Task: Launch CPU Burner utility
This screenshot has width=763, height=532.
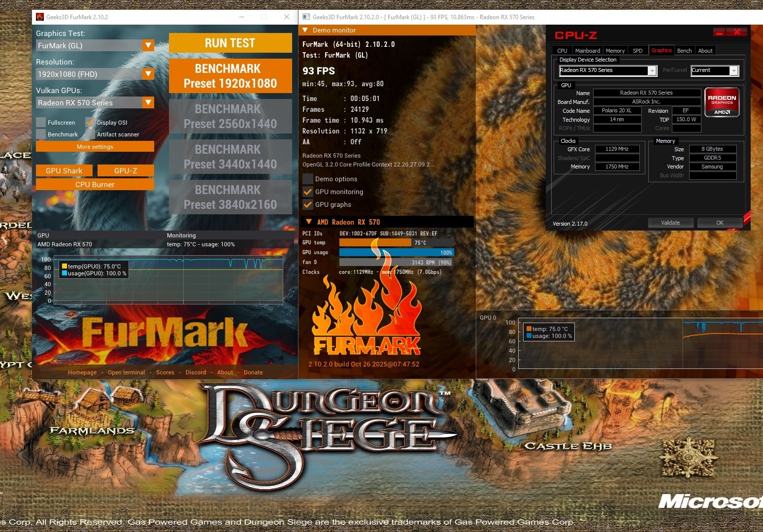Action: [x=95, y=184]
